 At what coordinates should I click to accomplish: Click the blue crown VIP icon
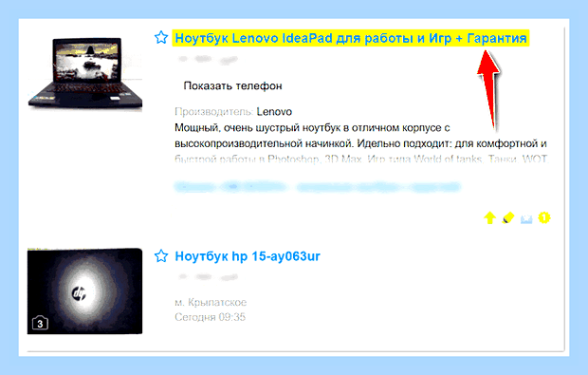point(526,219)
